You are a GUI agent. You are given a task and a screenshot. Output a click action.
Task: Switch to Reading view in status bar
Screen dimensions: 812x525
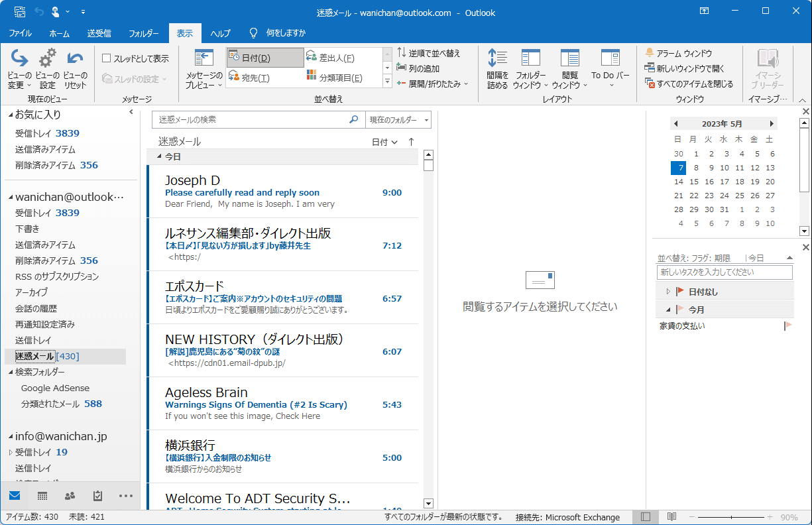pyautogui.click(x=671, y=517)
